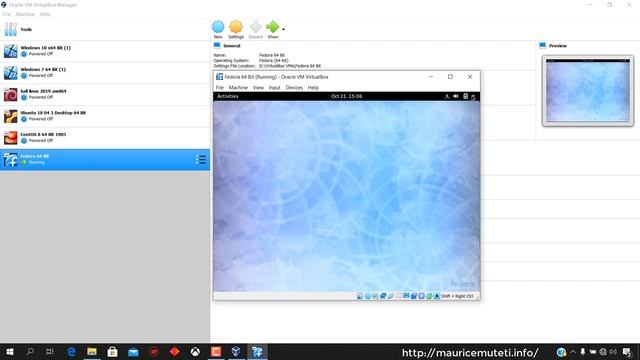The image size is (640, 360).
Task: Select the CentOS 8 64 Bit VM
Action: pos(105,138)
